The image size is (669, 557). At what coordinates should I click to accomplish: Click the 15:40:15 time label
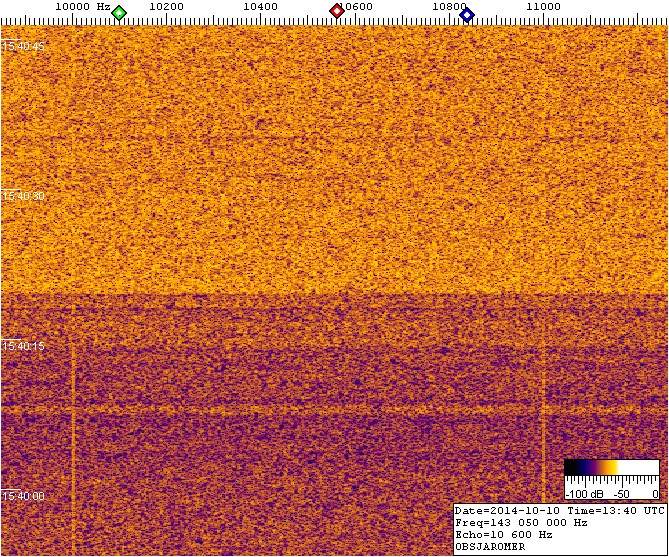(x=23, y=346)
